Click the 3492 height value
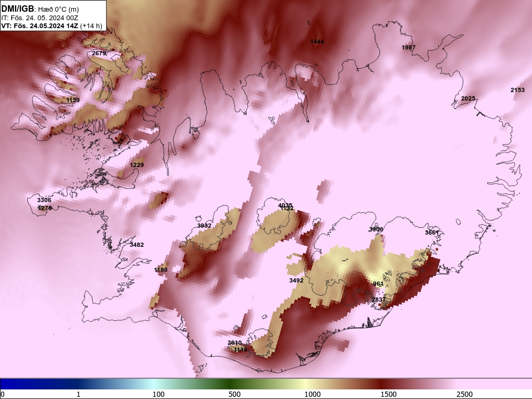The height and width of the screenshot is (399, 532). point(296,280)
